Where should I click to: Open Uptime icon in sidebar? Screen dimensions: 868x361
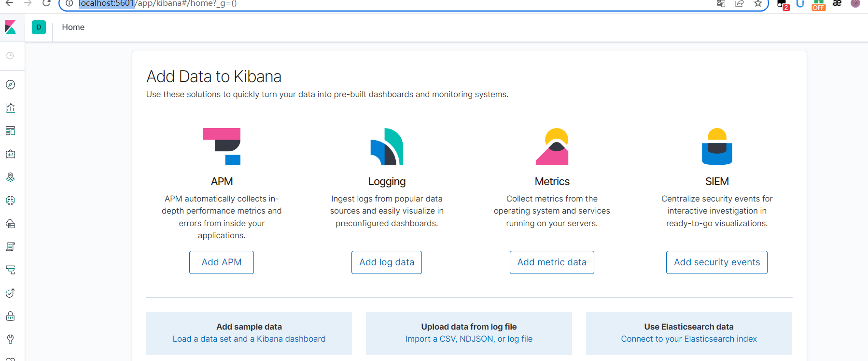coord(10,293)
